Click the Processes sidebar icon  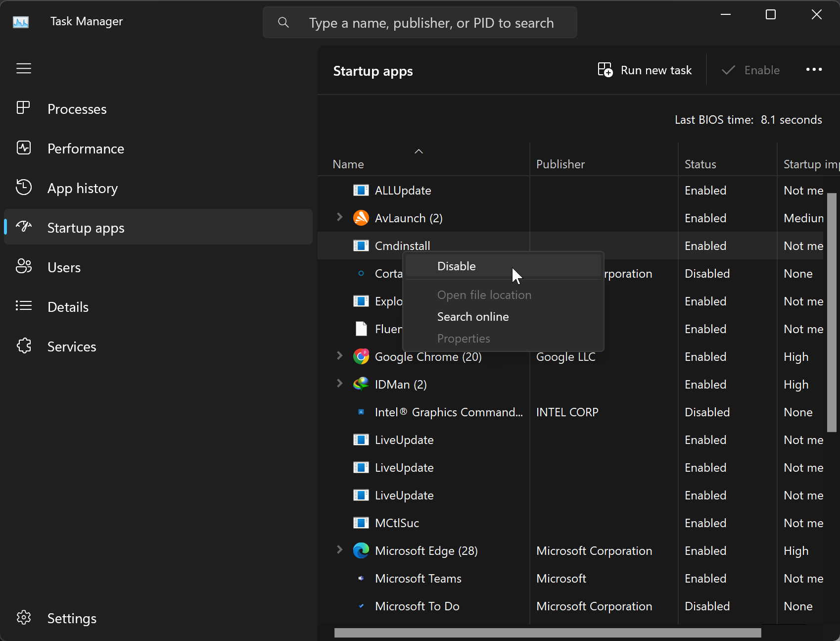(23, 108)
